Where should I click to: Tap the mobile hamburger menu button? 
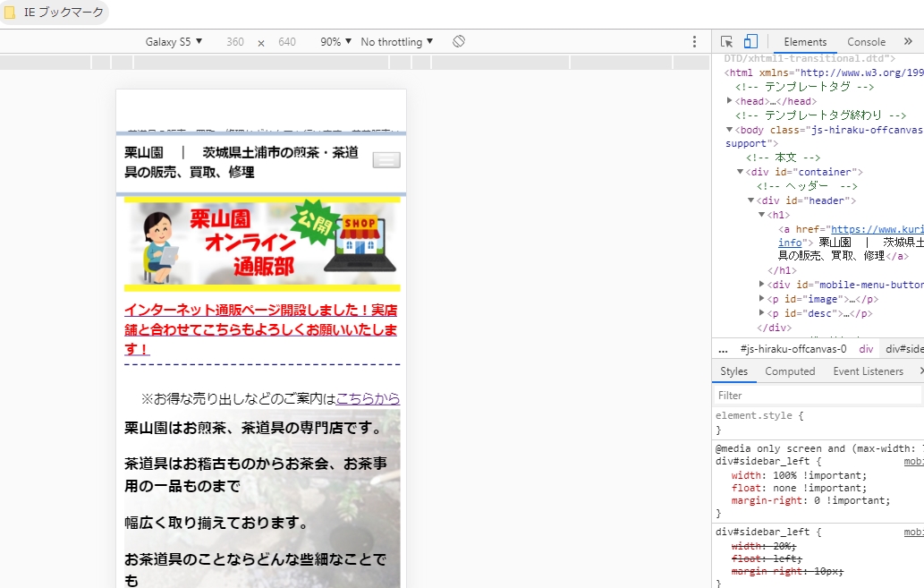pos(386,160)
